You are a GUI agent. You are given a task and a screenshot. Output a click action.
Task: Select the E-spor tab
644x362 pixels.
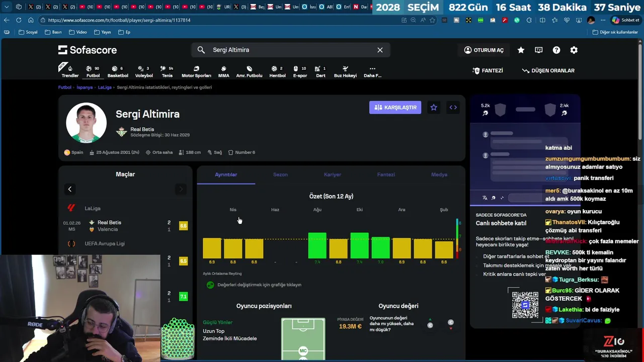(300, 71)
